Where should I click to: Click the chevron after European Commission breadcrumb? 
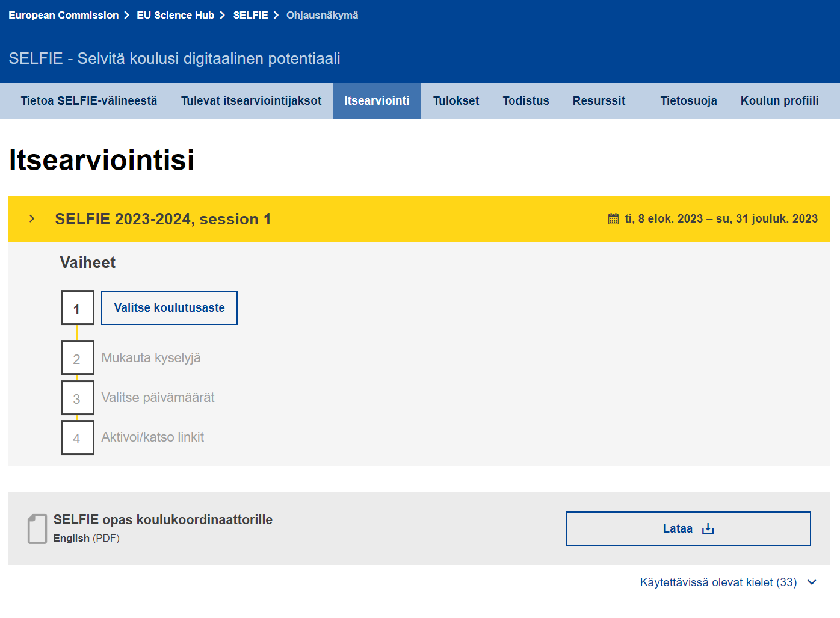(127, 15)
